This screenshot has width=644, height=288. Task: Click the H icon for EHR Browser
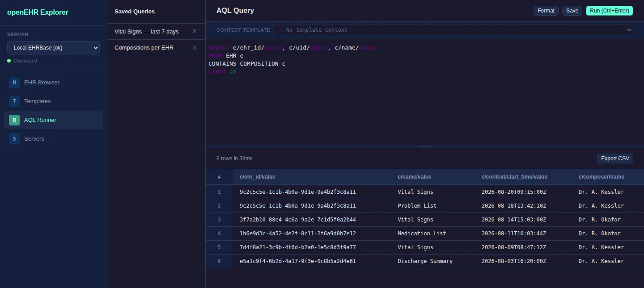pos(14,83)
